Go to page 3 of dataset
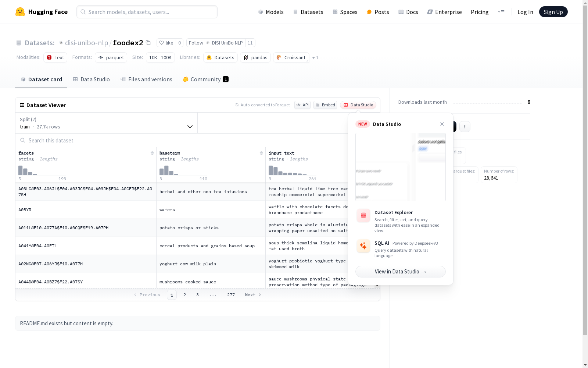588x368 pixels. coord(197,295)
